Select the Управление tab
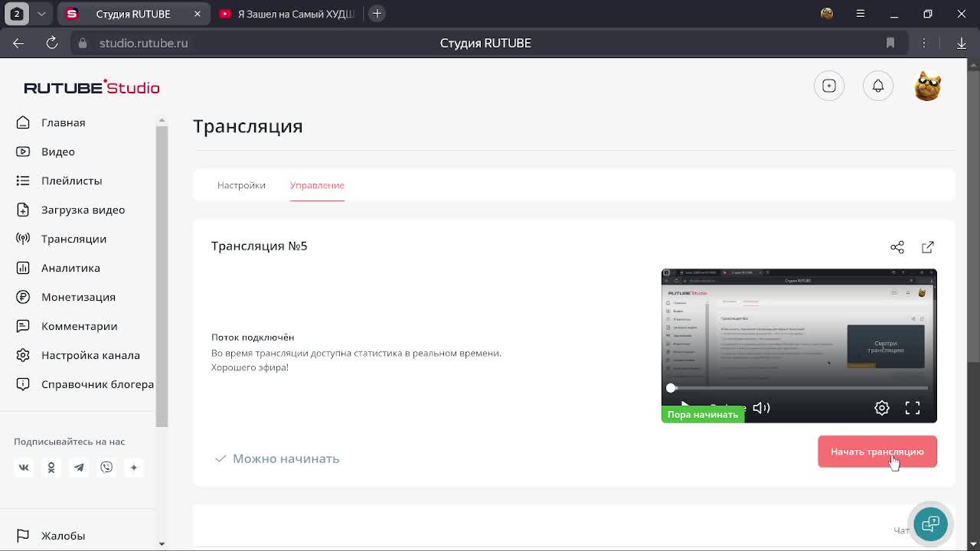 (x=317, y=185)
